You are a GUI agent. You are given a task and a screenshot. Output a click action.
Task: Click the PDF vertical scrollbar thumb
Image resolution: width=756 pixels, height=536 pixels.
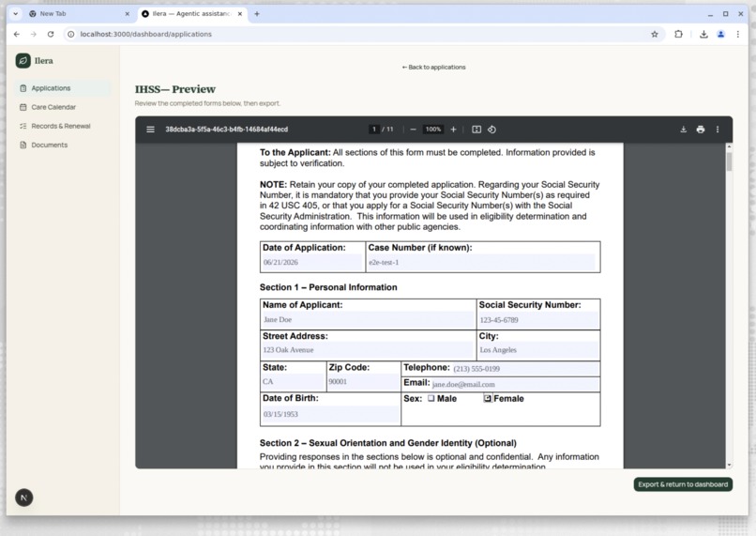pyautogui.click(x=729, y=161)
